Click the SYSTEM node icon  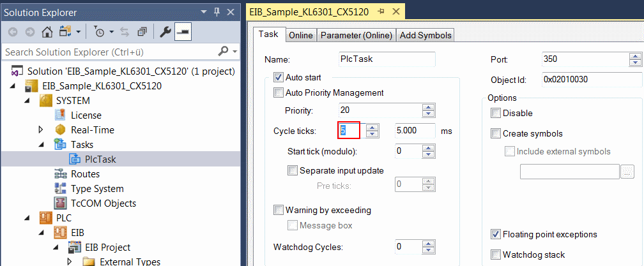[x=45, y=101]
